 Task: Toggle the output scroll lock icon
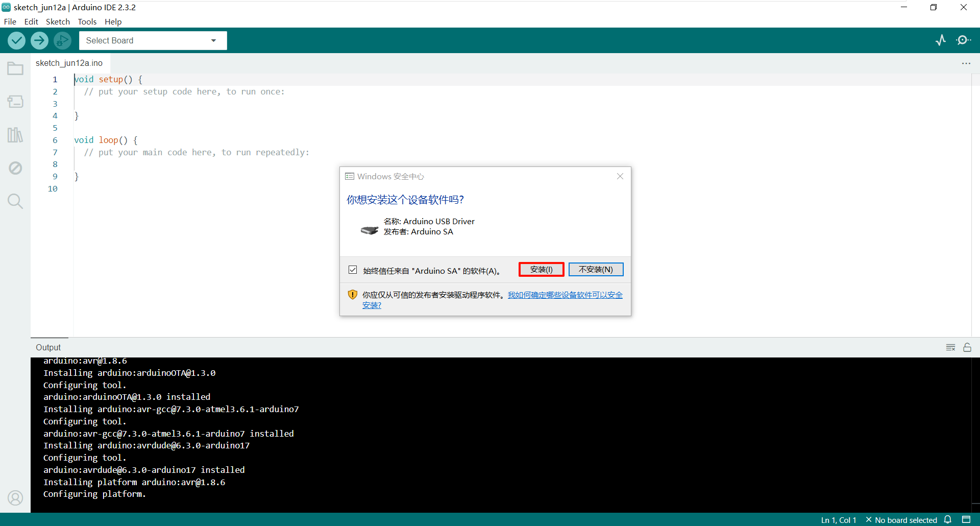pos(967,347)
